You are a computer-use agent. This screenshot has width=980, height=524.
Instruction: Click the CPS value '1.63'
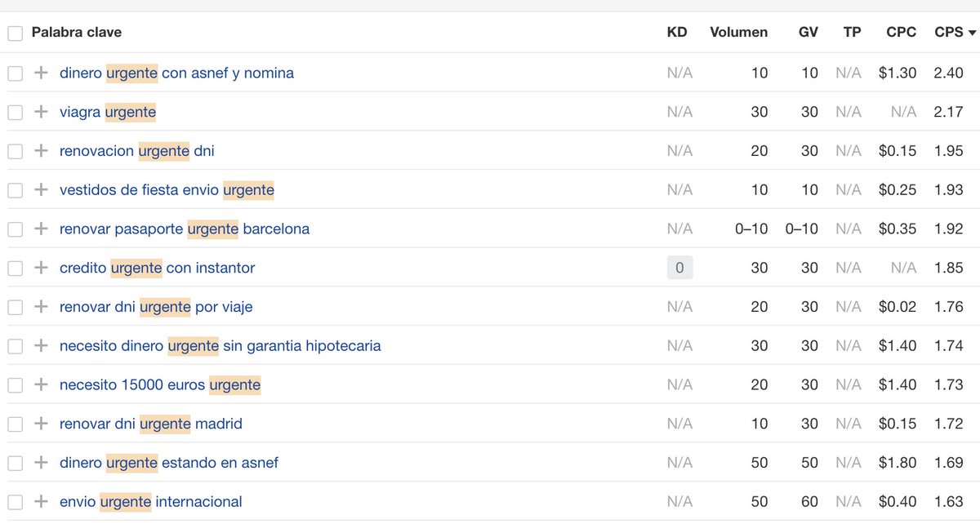tap(949, 502)
